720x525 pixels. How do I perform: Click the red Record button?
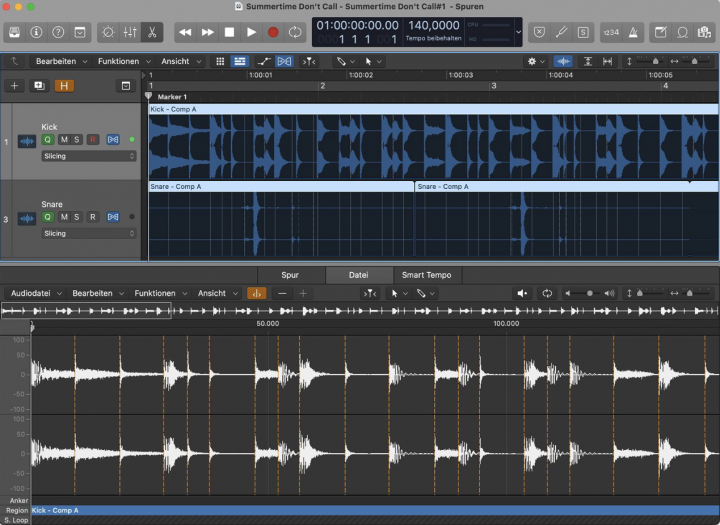[x=273, y=32]
